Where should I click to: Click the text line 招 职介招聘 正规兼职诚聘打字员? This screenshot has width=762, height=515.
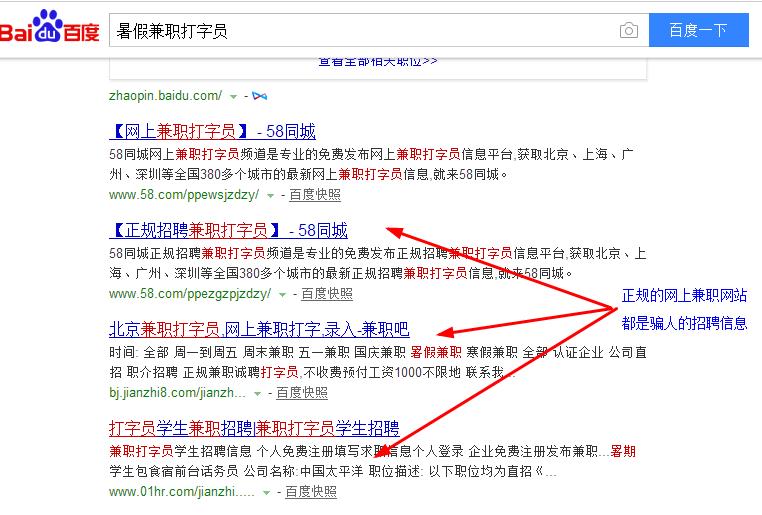[x=313, y=373]
